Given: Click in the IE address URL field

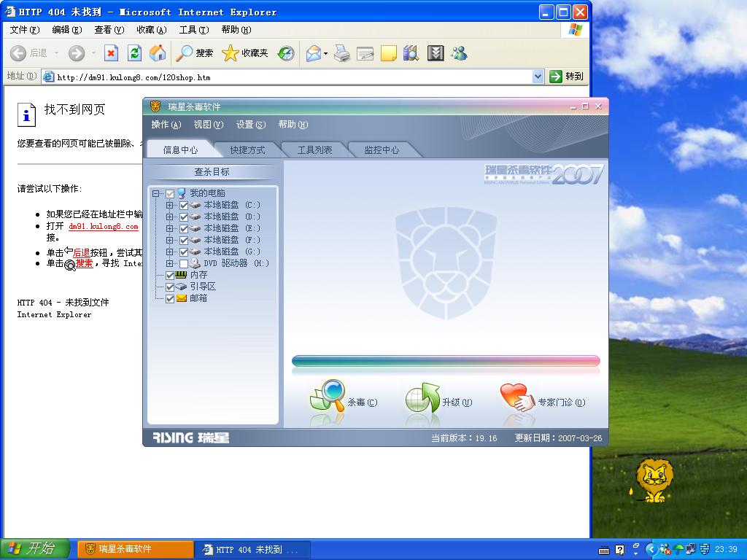Looking at the screenshot, I should [286, 77].
